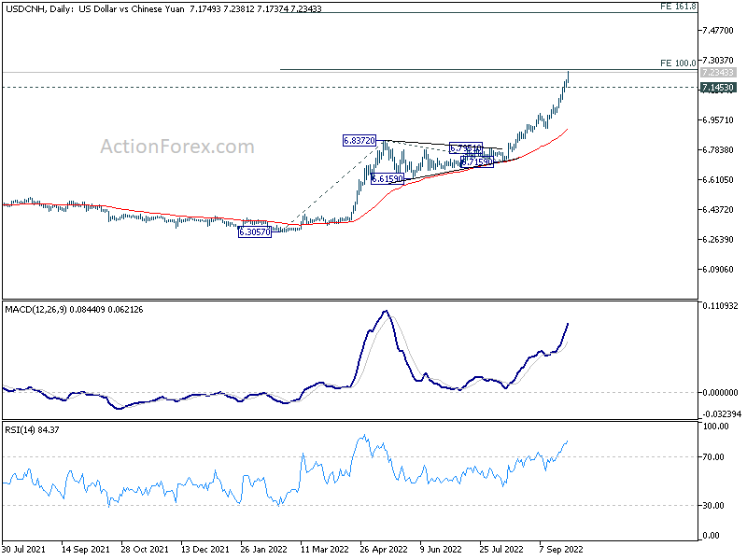The height and width of the screenshot is (560, 747).
Task: Select the FE 100.0 projection label
Action: click(x=678, y=63)
